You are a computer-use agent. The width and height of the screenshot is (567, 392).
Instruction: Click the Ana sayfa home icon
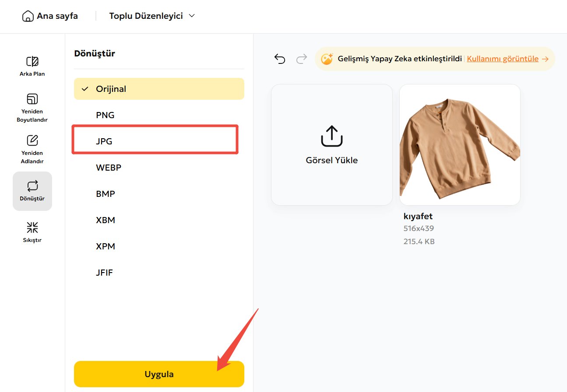pyautogui.click(x=28, y=17)
